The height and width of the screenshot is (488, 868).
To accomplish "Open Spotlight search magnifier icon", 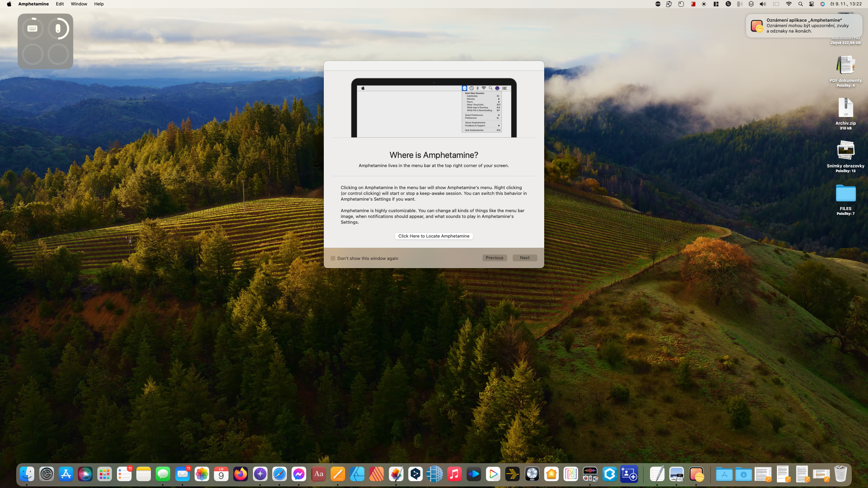I will point(801,4).
